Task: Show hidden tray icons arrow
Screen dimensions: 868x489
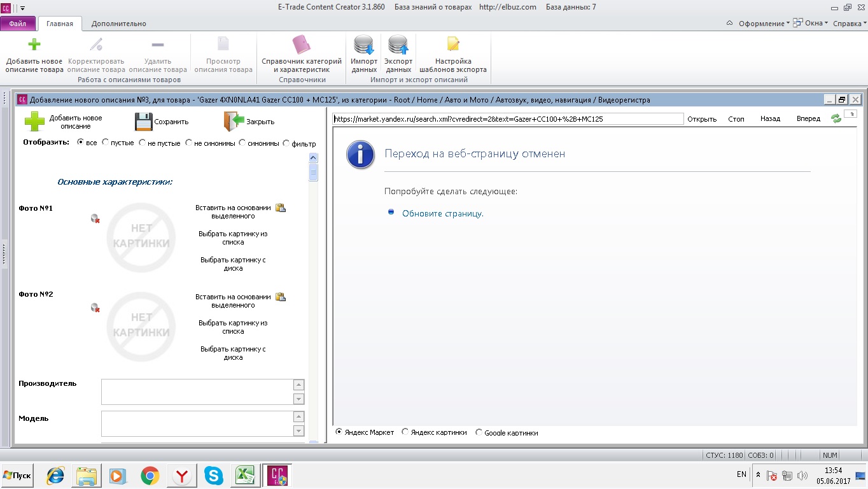Action: click(x=758, y=475)
